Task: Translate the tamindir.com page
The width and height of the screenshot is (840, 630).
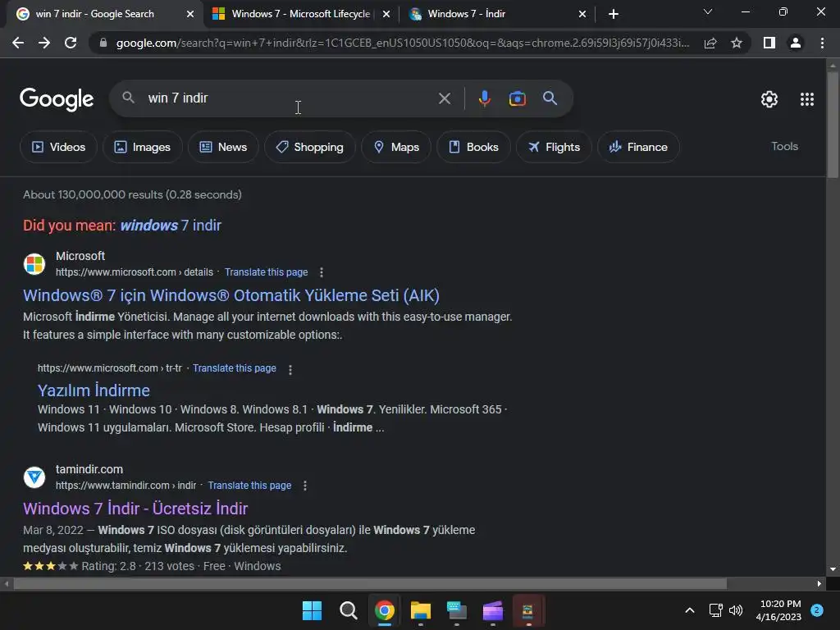Action: pos(249,486)
